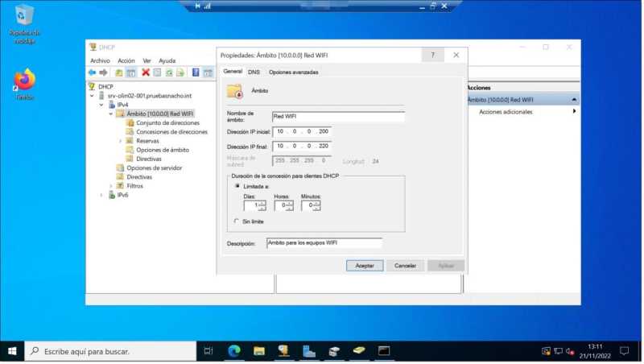Switch to the DNS tab
This screenshot has width=644, height=364.
pos(254,72)
